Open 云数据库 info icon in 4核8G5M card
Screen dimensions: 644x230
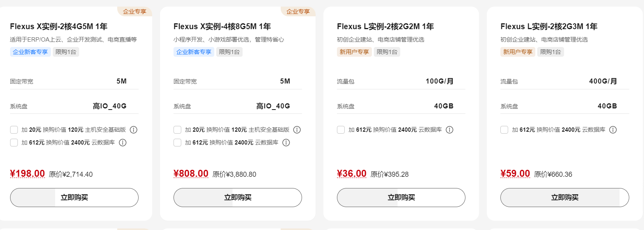286,143
